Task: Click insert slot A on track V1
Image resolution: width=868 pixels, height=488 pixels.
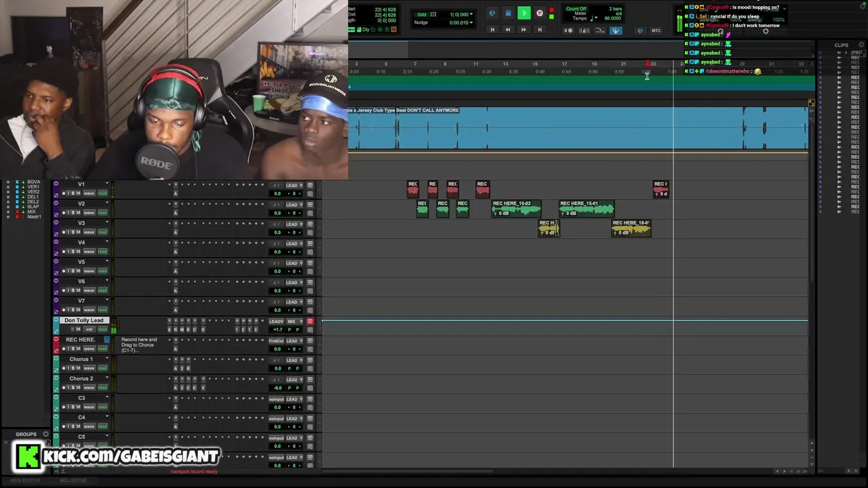Action: coord(176,194)
